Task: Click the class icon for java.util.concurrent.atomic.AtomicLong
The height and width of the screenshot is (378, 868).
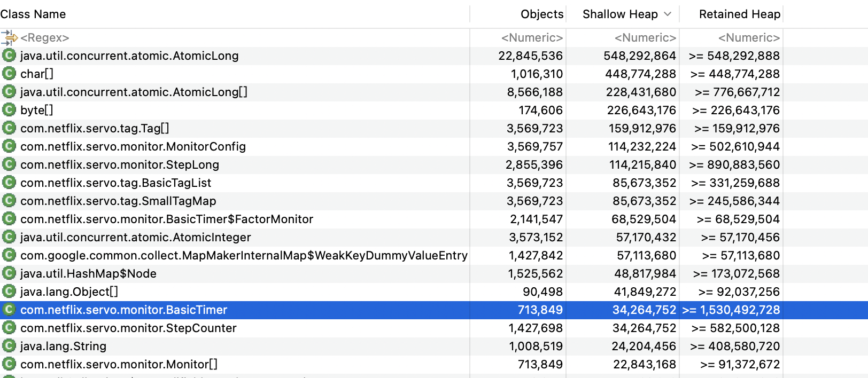Action: point(9,56)
